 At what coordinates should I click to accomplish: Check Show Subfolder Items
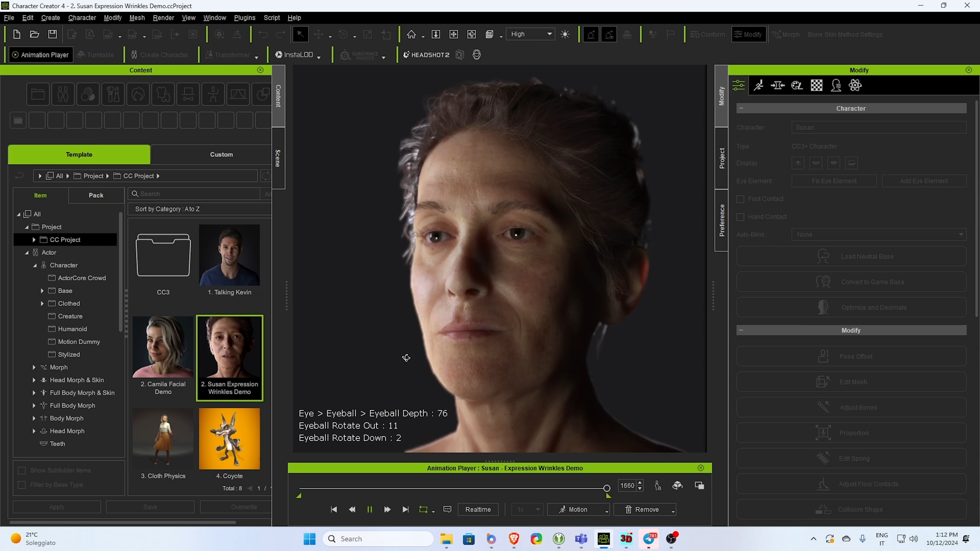point(22,471)
